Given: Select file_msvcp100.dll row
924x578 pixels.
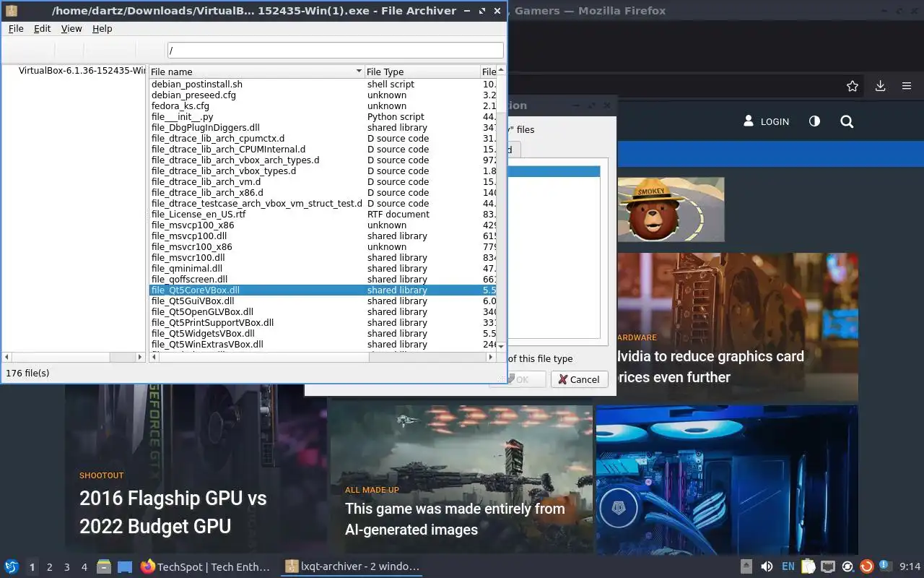Looking at the screenshot, I should [323, 236].
